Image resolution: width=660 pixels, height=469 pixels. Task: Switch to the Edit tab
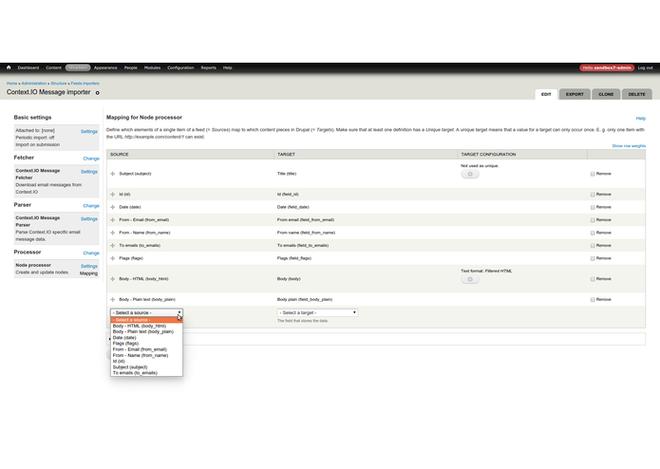[x=546, y=94]
